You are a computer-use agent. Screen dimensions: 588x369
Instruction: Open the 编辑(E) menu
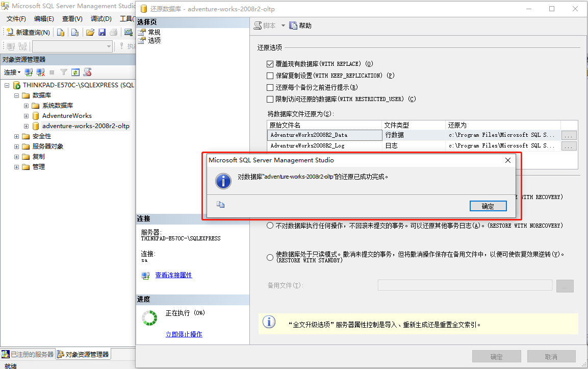point(44,19)
